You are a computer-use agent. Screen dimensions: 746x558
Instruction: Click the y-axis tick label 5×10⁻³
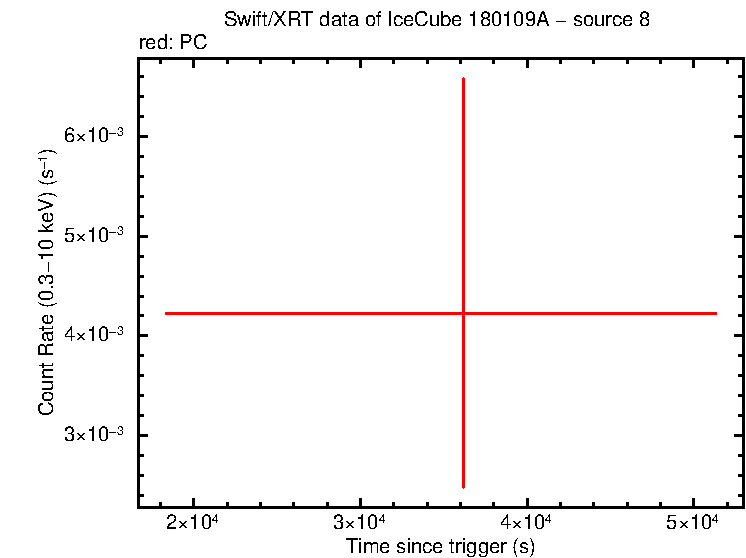[x=94, y=235]
